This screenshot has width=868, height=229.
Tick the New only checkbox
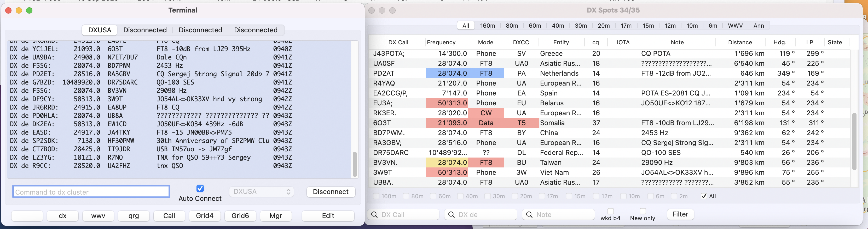[643, 211]
